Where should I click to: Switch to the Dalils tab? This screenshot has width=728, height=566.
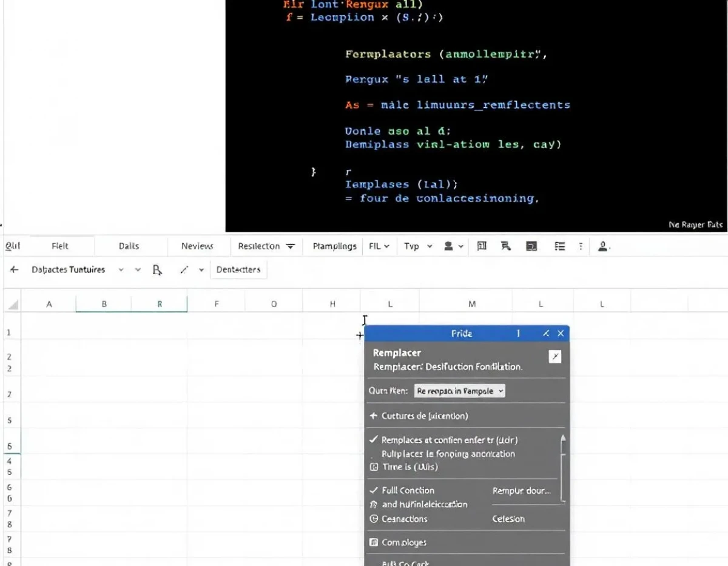[129, 246]
